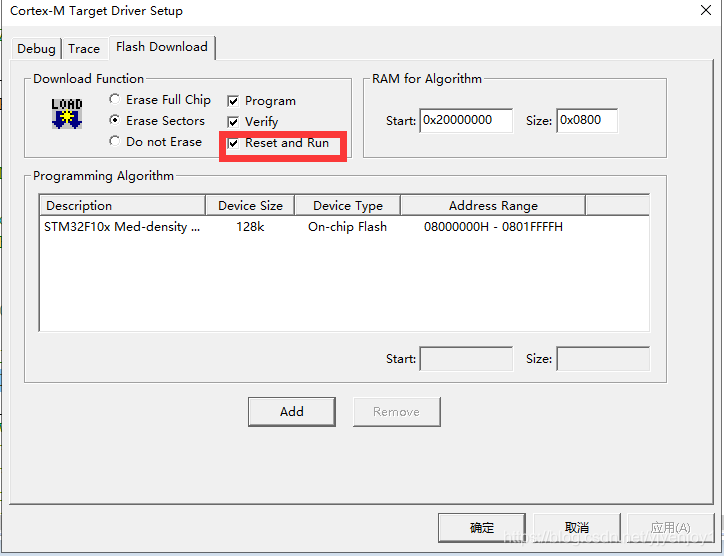Click Add programming algorithm button
The height and width of the screenshot is (556, 724).
point(292,411)
